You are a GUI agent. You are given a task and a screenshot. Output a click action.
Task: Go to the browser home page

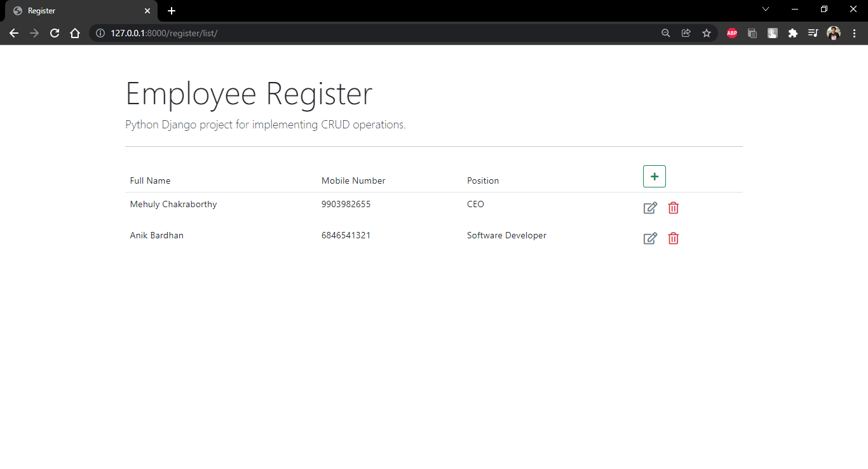75,33
